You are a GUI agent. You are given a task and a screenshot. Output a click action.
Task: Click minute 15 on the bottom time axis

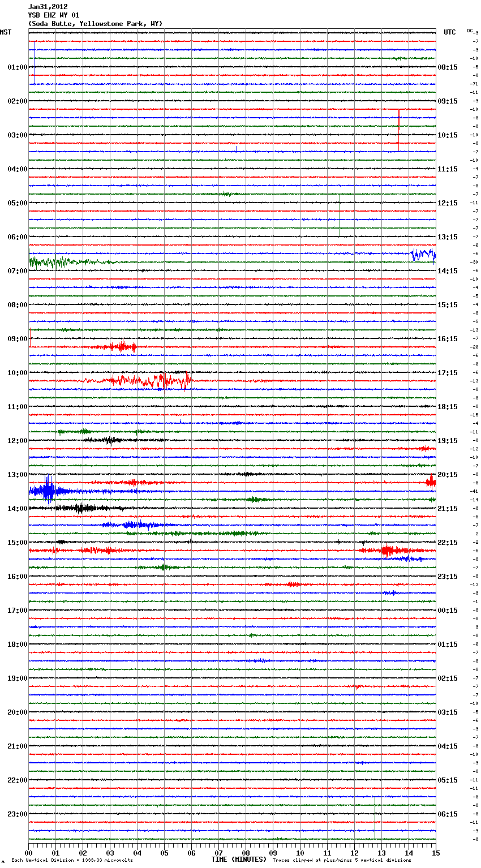(x=435, y=853)
